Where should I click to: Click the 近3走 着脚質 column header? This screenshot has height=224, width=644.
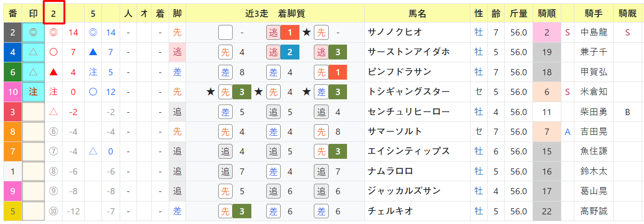[x=275, y=14]
